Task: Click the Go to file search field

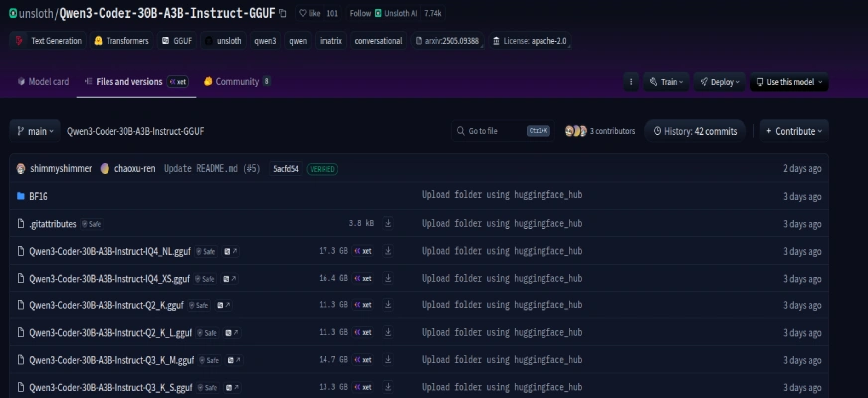Action: click(503, 131)
